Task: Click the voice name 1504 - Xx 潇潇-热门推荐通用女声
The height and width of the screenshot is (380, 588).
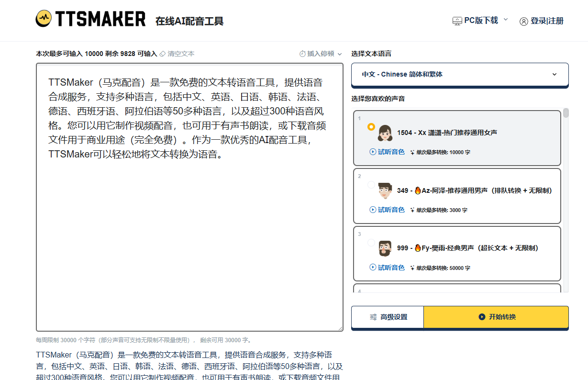Action: [447, 133]
